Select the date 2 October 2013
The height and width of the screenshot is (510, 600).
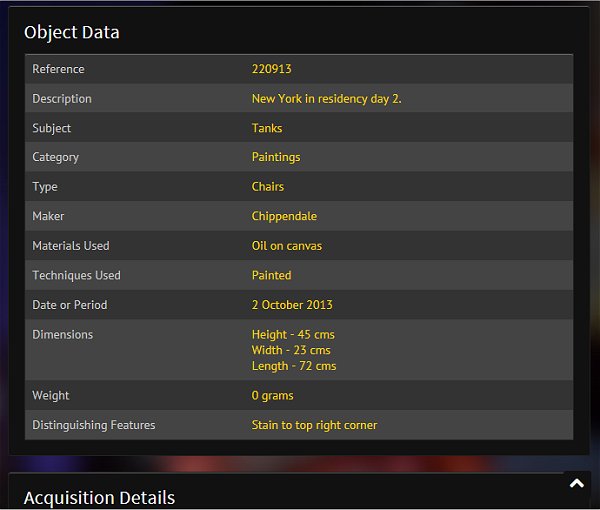(292, 305)
